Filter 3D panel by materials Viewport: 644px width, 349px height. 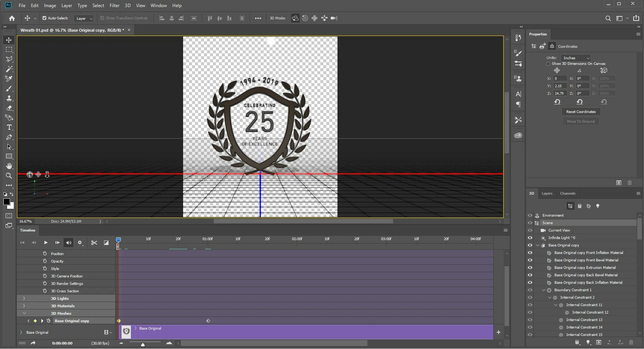(589, 206)
